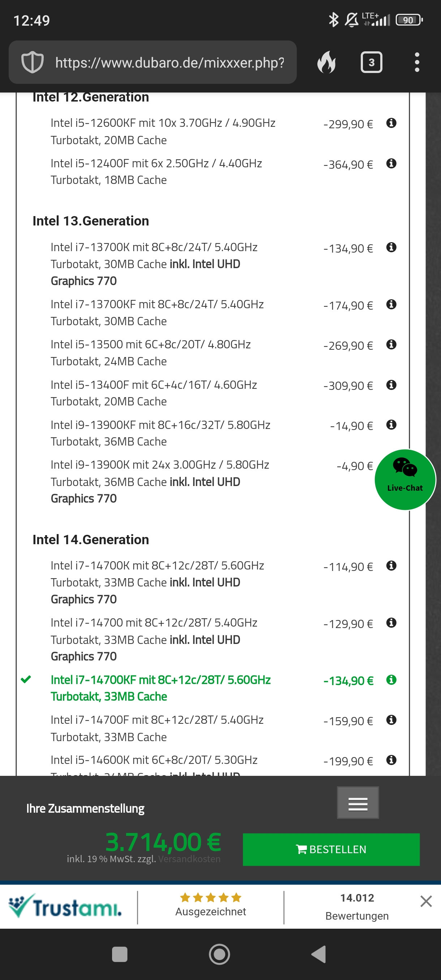Image resolution: width=441 pixels, height=980 pixels.
Task: Tap the -14,90 € price
Action: pos(352,426)
